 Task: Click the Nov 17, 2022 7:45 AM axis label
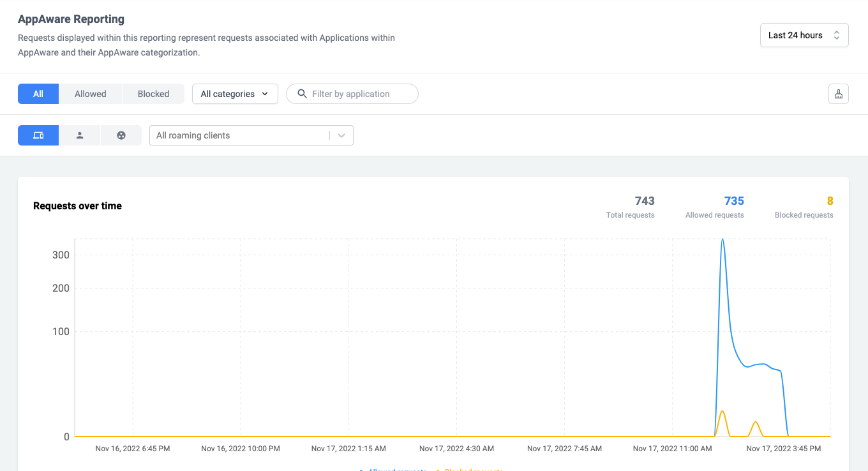pyautogui.click(x=564, y=449)
